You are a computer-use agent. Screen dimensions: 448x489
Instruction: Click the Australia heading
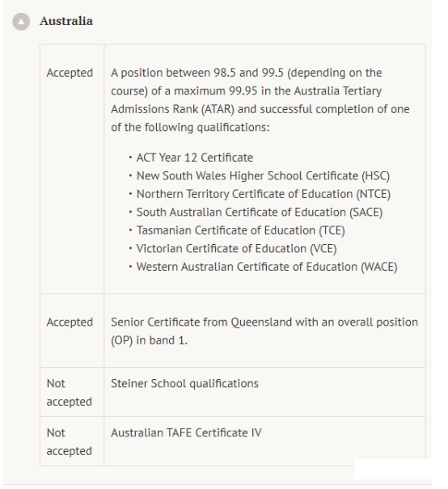pos(66,21)
